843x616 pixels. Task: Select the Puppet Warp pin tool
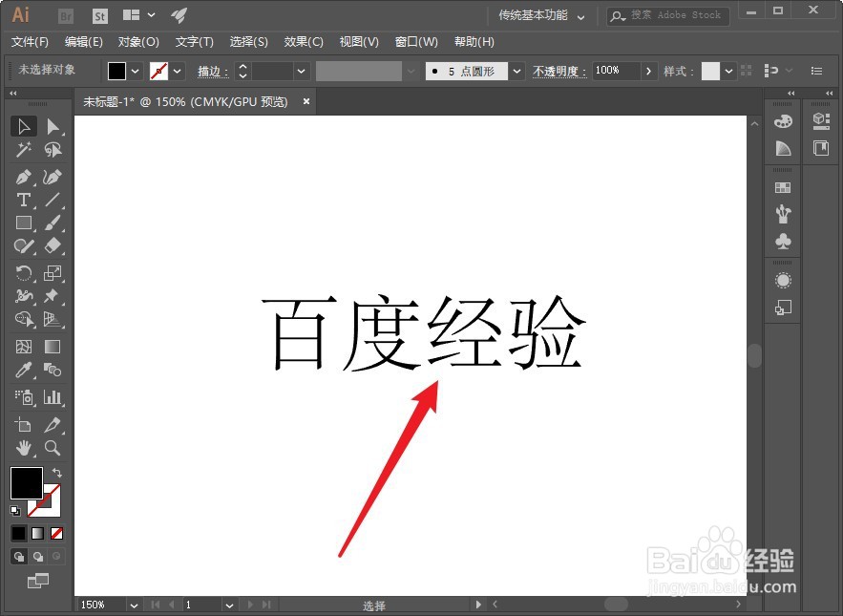tap(53, 296)
